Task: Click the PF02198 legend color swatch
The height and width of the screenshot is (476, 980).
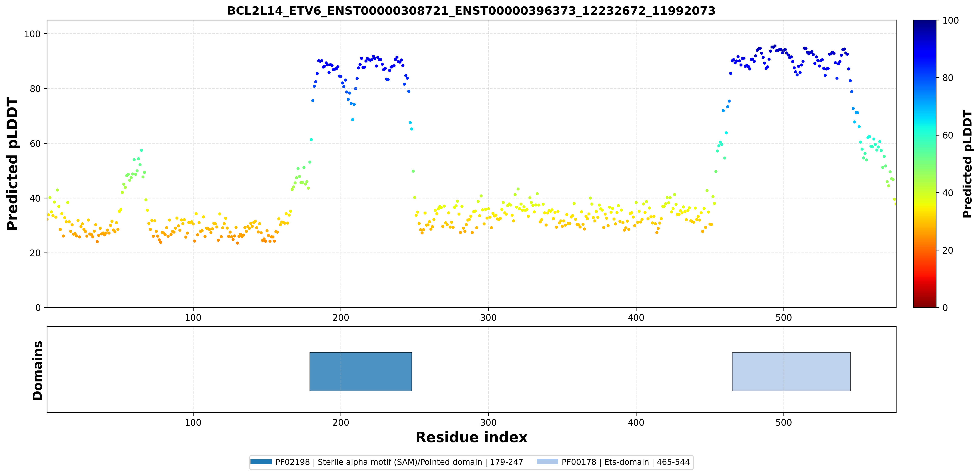Action: pos(261,462)
